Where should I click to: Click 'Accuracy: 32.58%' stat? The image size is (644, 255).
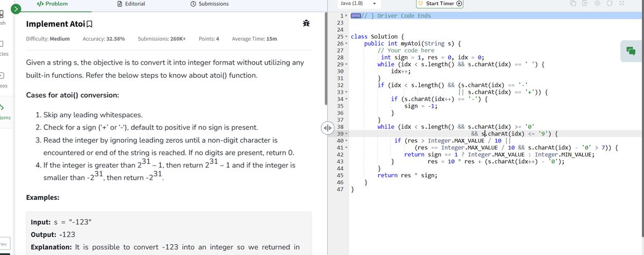(x=104, y=39)
